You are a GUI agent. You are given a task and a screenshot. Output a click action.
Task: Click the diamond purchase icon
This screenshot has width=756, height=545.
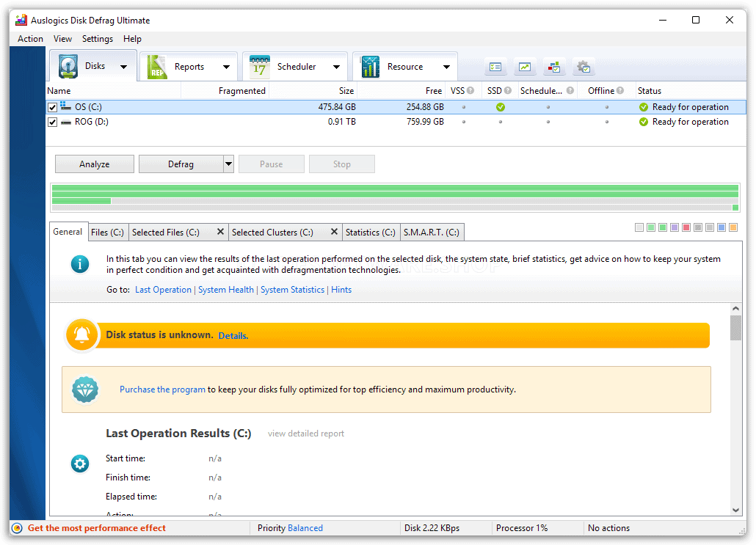click(x=85, y=389)
